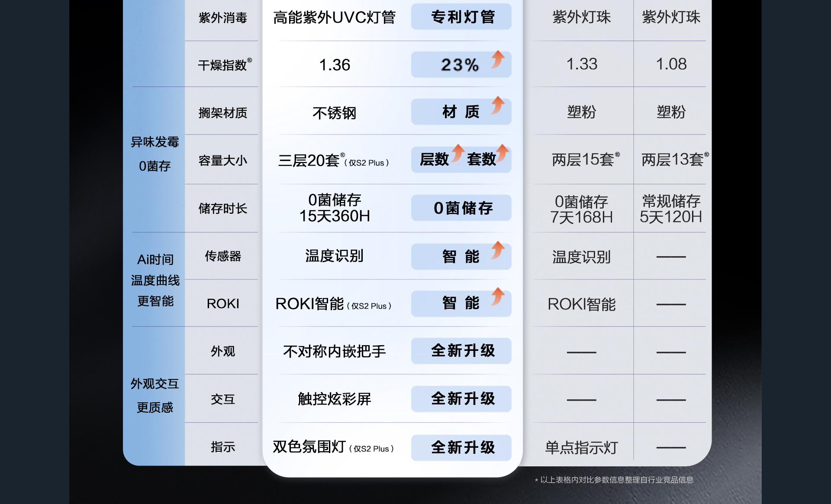Click the 干燥指数 row label

[x=222, y=65]
